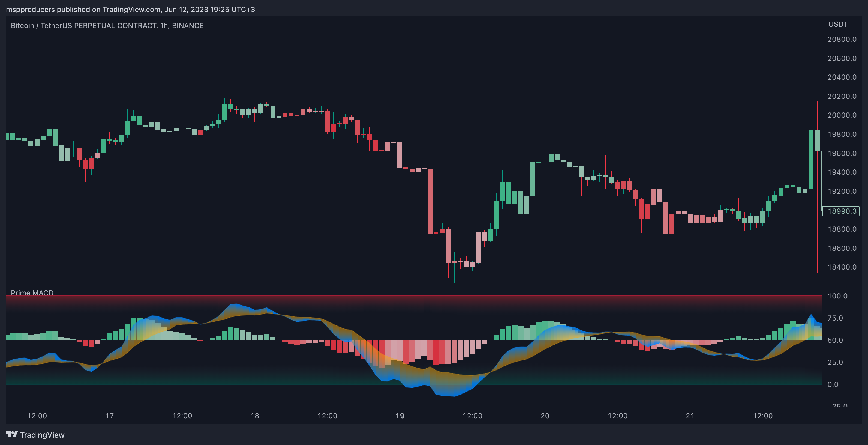Click the 20800.0 price axis value

point(842,39)
